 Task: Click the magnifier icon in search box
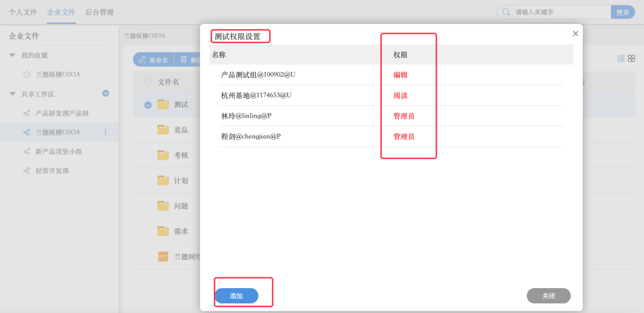pyautogui.click(x=506, y=12)
